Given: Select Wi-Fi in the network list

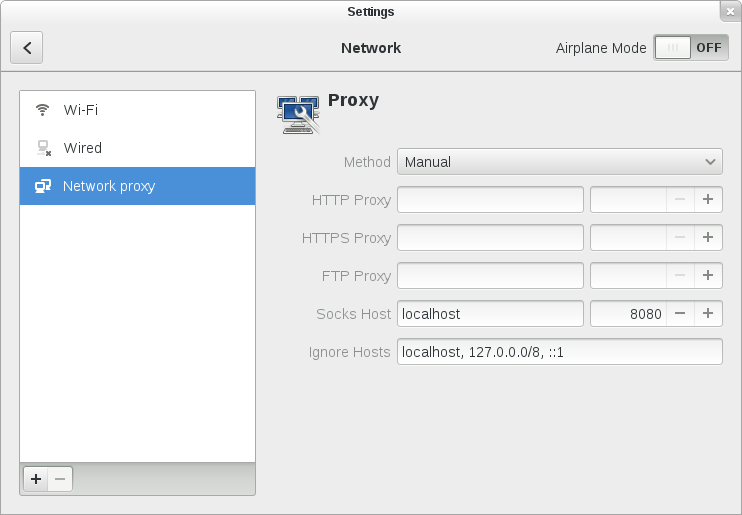Looking at the screenshot, I should point(137,110).
